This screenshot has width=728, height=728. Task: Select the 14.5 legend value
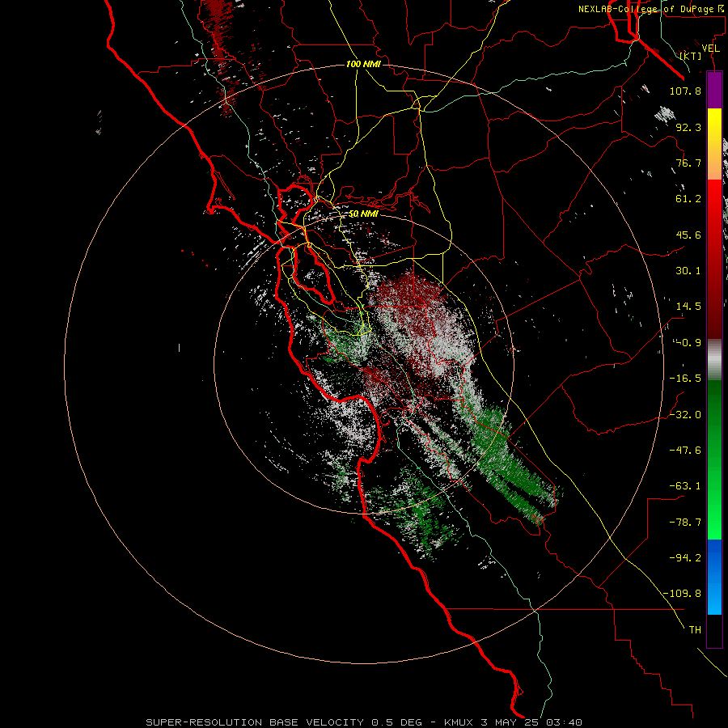688,307
